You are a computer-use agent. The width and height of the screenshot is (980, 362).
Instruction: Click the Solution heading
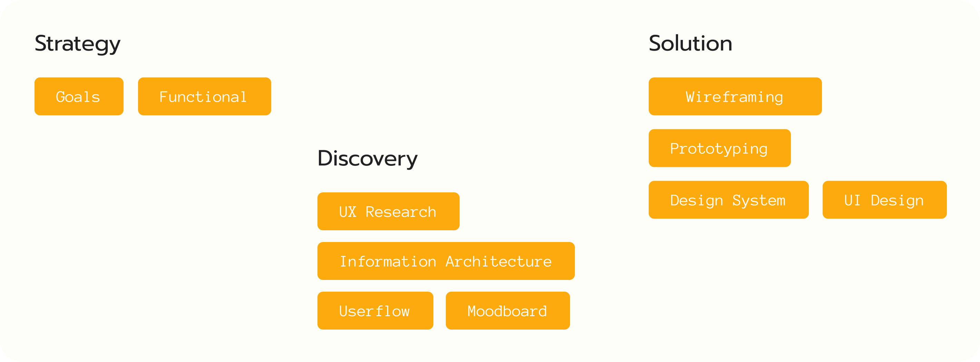click(690, 43)
